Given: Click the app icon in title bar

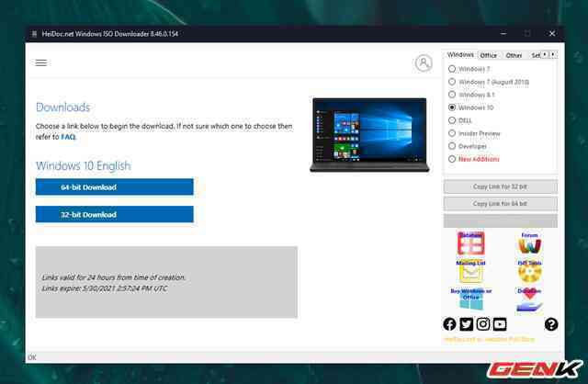Looking at the screenshot, I should tap(34, 34).
